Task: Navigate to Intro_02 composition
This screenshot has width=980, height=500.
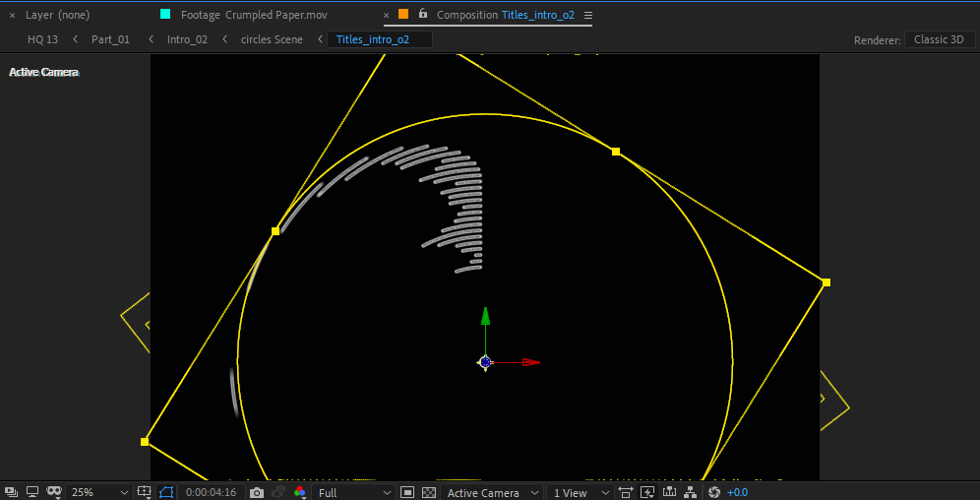Action: (188, 39)
